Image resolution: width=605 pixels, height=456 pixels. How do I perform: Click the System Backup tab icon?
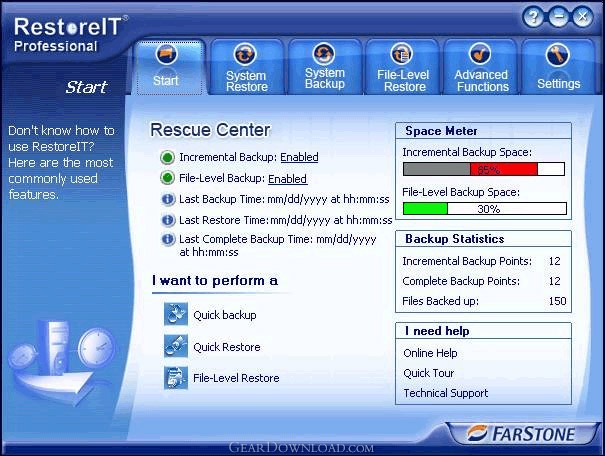(x=324, y=54)
